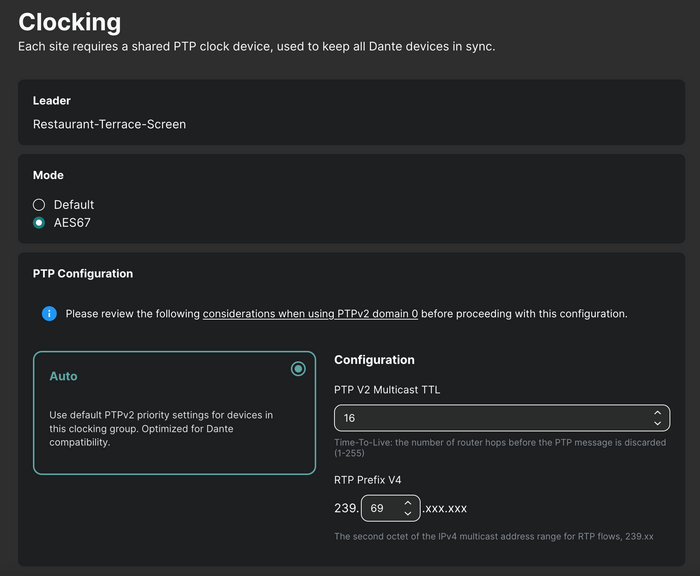This screenshot has width=700, height=576.
Task: Click the Auto card title text
Action: tap(63, 376)
